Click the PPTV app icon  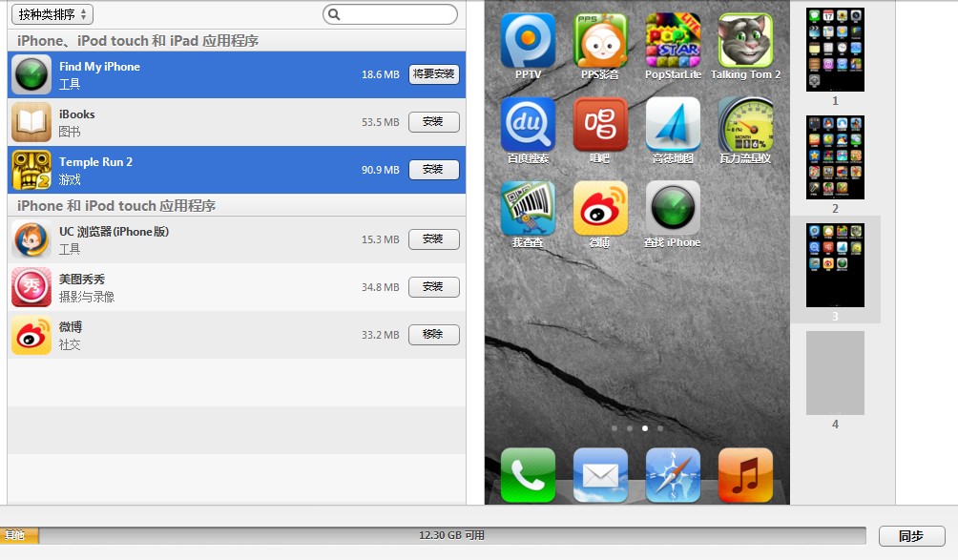[x=528, y=40]
